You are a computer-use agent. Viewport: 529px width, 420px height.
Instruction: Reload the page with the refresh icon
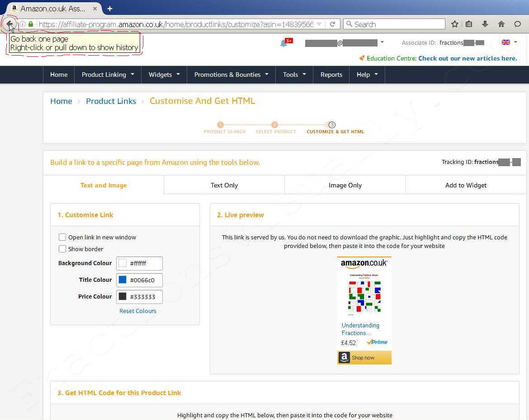(x=332, y=24)
